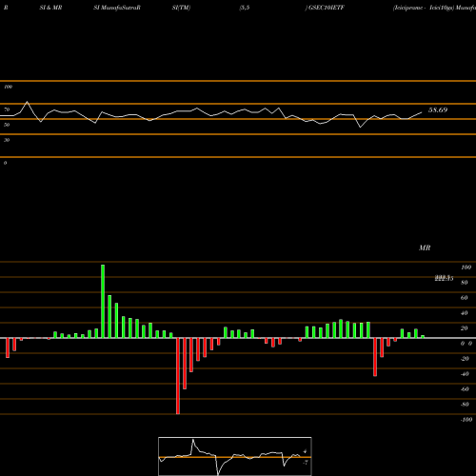476x476 pixels.
Task: Click the 'SI & MR' header text
Action: click(50, 8)
